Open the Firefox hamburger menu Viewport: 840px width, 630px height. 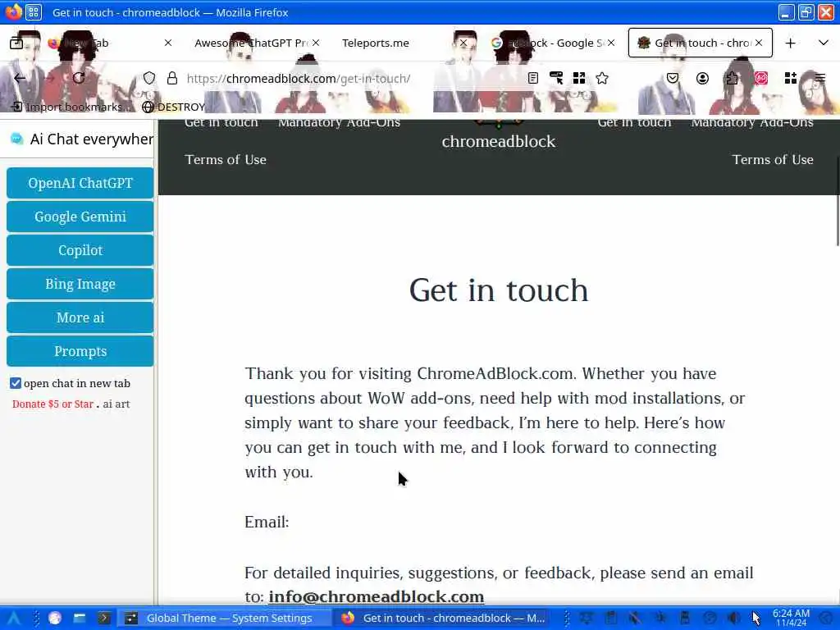820,78
